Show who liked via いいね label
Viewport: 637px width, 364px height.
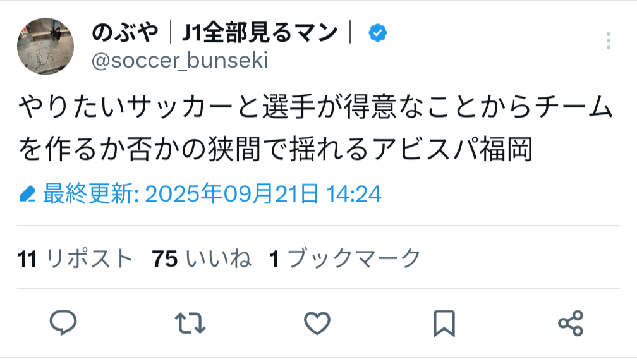click(x=219, y=258)
